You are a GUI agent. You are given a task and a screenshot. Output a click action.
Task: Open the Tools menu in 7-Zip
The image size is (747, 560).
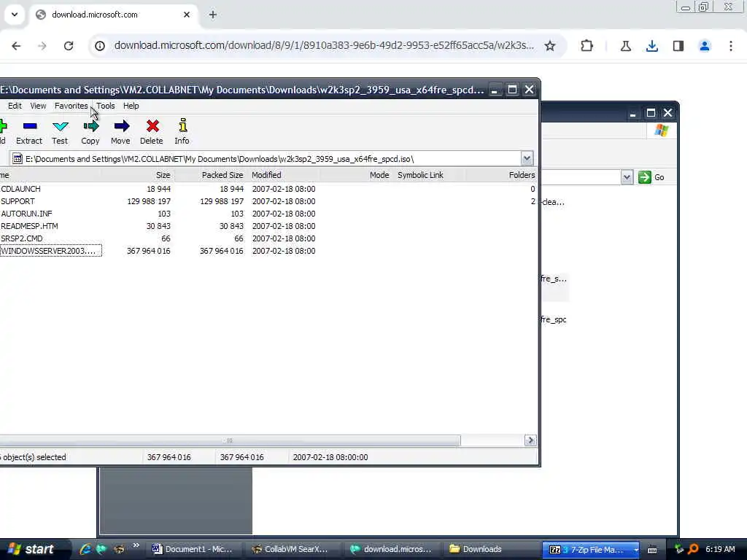[105, 106]
